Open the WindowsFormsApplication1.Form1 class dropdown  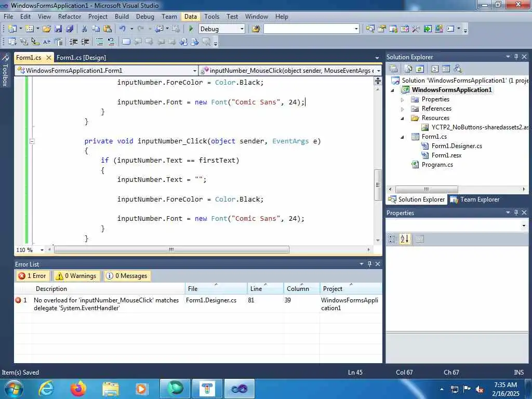click(x=195, y=71)
